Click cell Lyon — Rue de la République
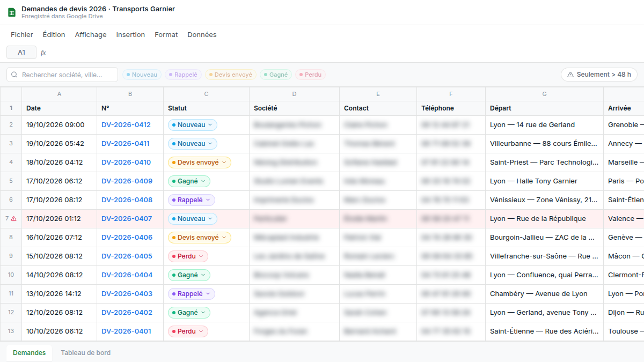644x362 pixels. click(x=544, y=219)
